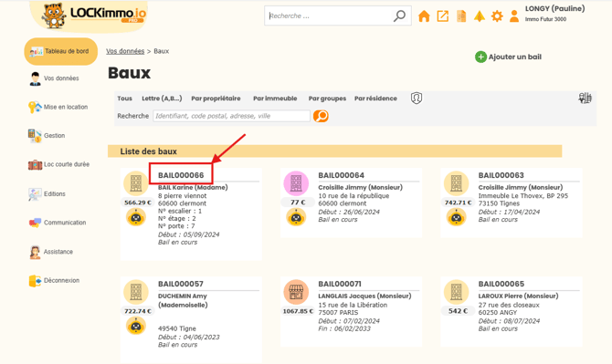Screen dimensions: 612x364
Task: Click address Immeuble Le Thovex, BP 295
Action: point(523,196)
